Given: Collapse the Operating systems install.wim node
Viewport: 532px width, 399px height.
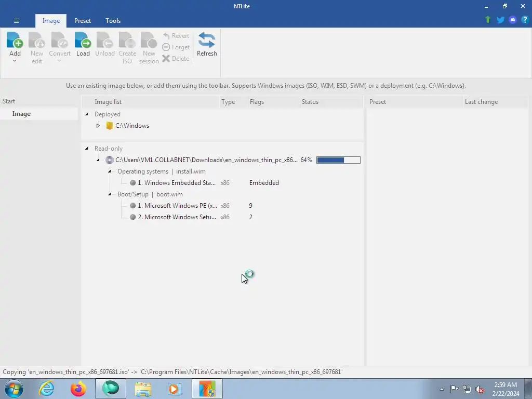Looking at the screenshot, I should (109, 171).
